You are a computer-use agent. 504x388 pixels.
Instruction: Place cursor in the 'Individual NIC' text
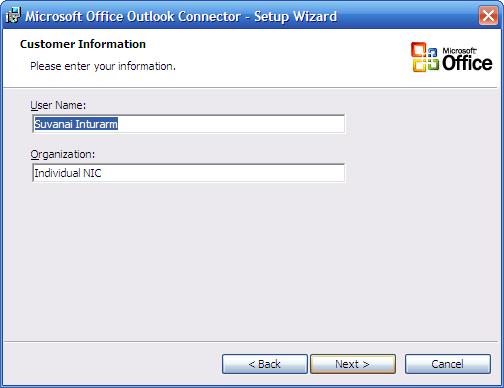pos(68,173)
